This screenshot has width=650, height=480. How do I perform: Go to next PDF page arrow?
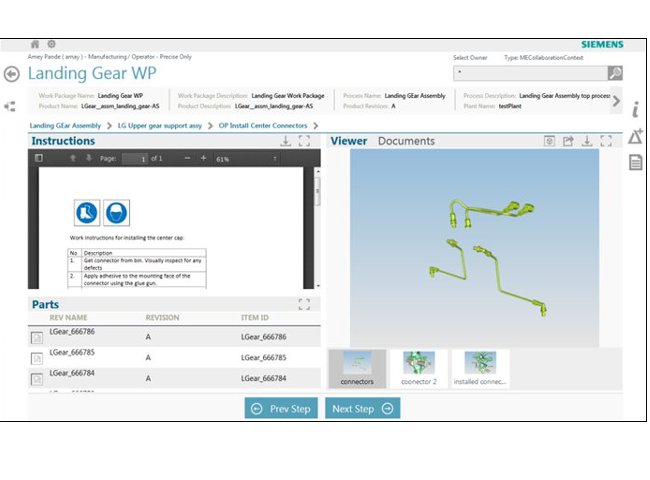tap(88, 158)
